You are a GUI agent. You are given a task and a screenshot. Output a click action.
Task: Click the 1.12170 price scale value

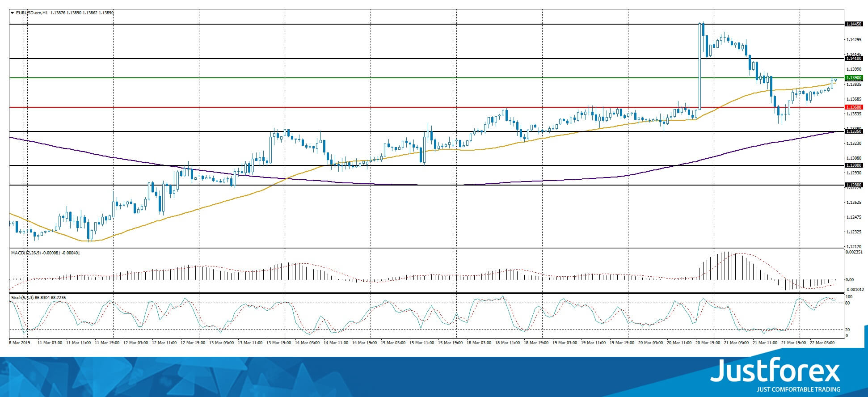click(x=854, y=247)
